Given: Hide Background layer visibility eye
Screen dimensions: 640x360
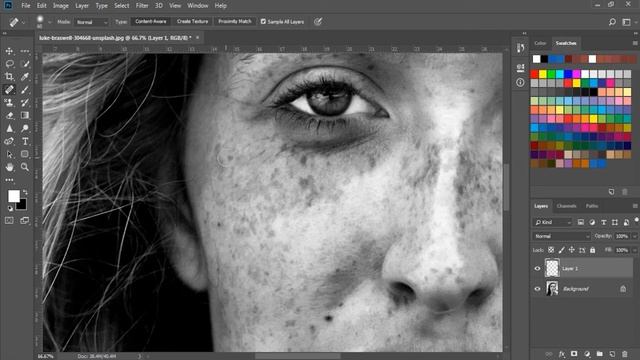Looking at the screenshot, I should (537, 289).
